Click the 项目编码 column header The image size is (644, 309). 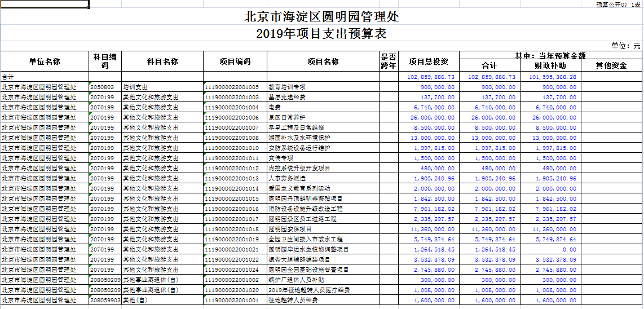tap(235, 61)
